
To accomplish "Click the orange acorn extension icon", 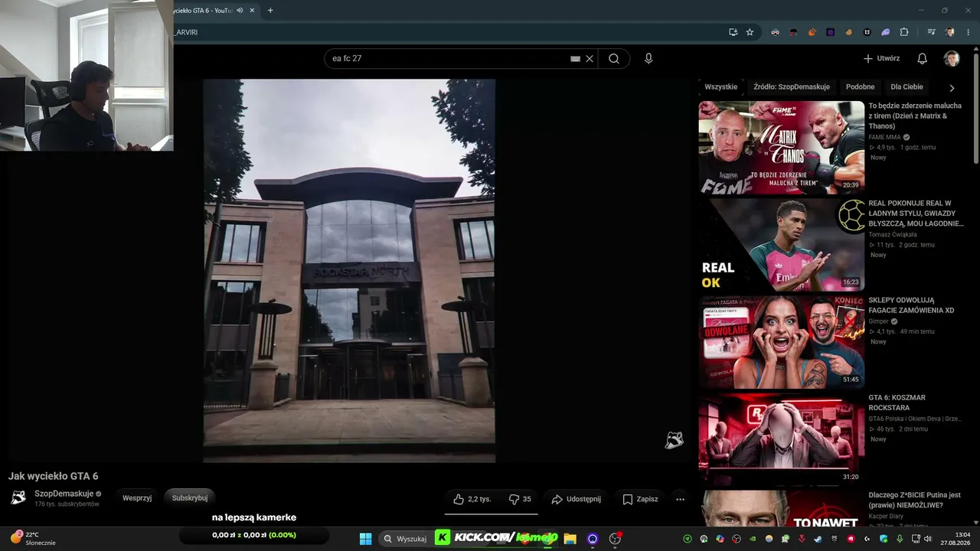I will [x=812, y=32].
